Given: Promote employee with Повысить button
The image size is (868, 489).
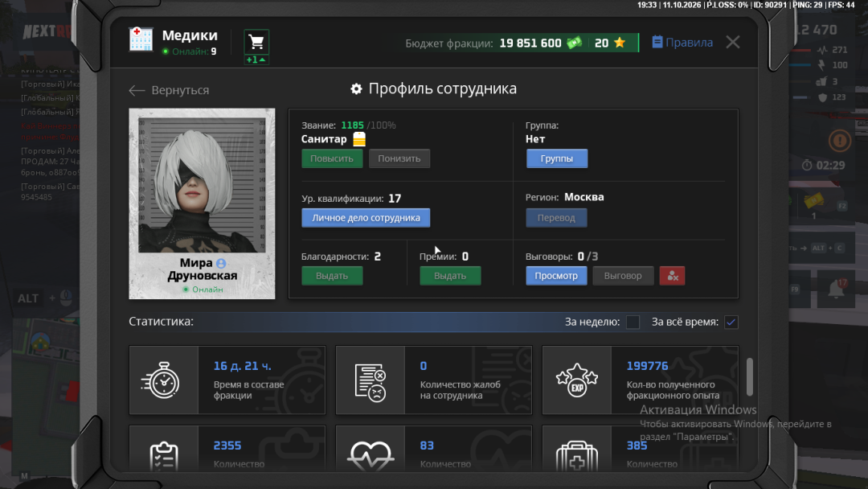Looking at the screenshot, I should click(x=332, y=158).
